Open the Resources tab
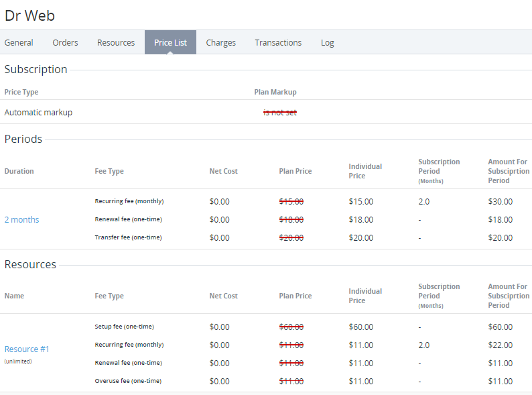The width and height of the screenshot is (532, 395). click(x=116, y=42)
